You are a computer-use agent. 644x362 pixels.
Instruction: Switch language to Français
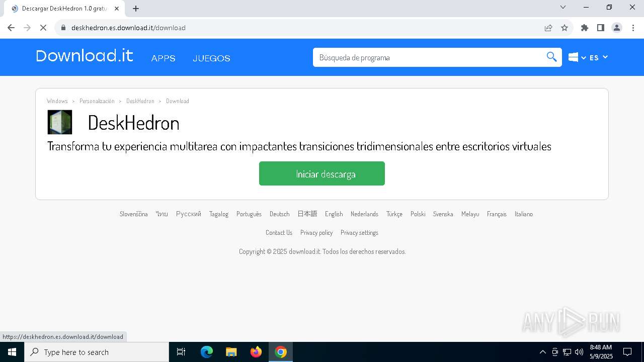point(497,214)
